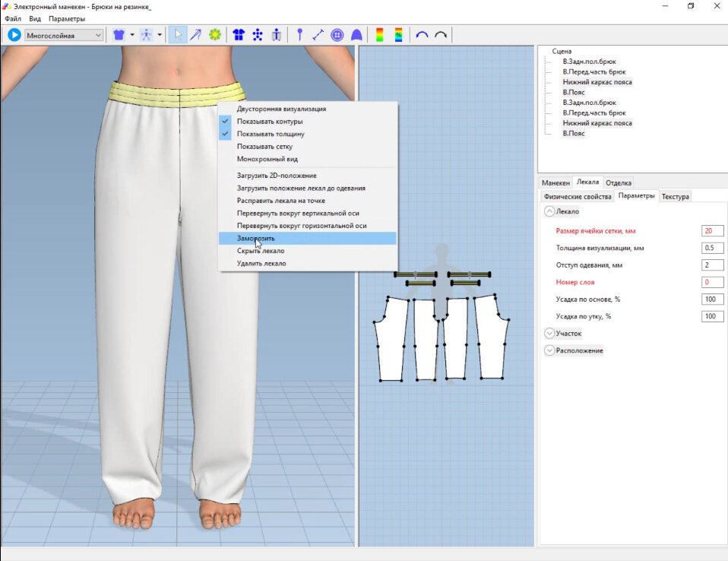
Task: Choose Заморозить from context menu
Action: pos(307,238)
